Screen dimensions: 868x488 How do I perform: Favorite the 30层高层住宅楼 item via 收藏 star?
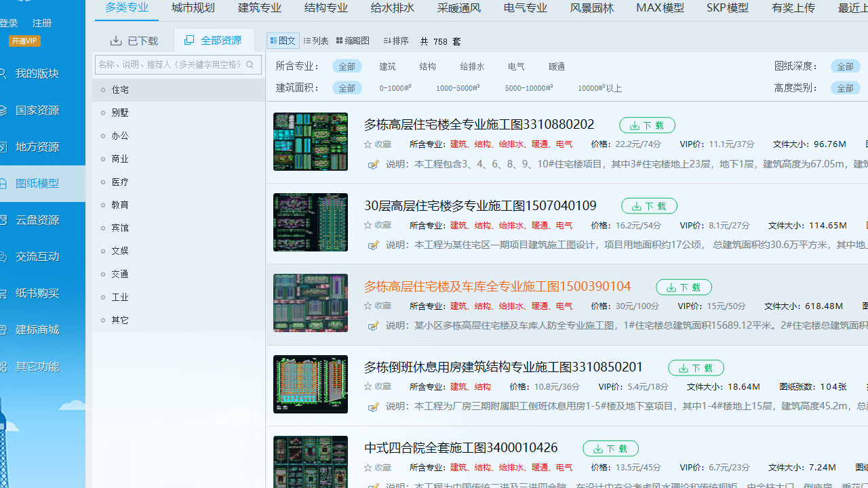click(378, 225)
